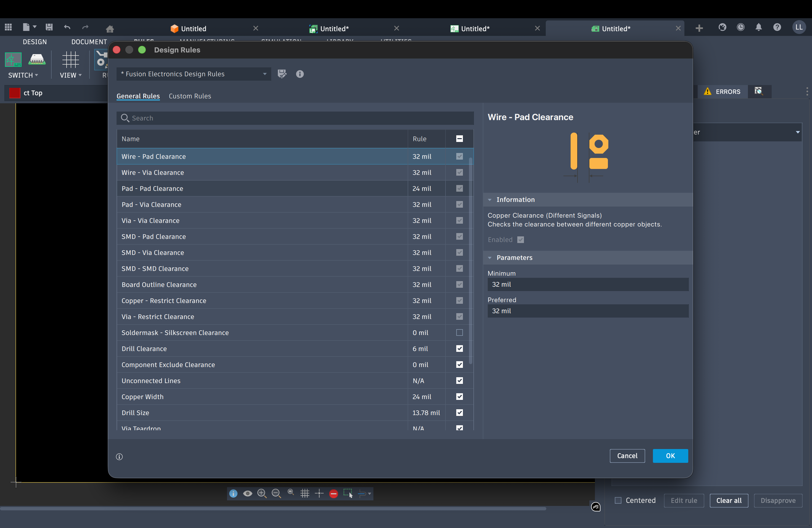Switch to Custom Rules tab
The width and height of the screenshot is (812, 528).
point(190,96)
